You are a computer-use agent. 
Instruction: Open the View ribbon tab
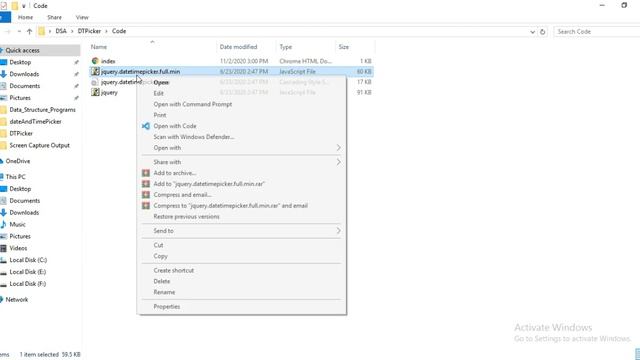pyautogui.click(x=82, y=17)
